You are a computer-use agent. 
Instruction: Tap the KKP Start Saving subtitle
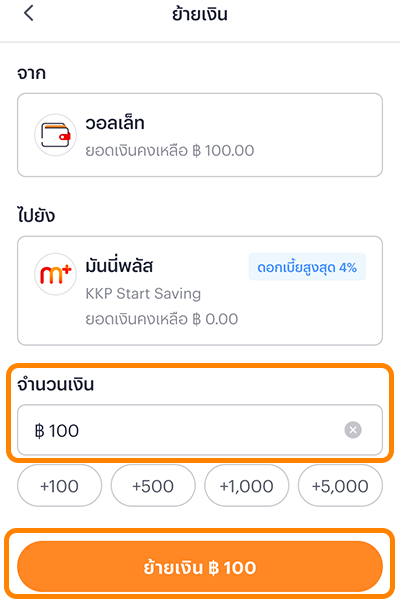(143, 294)
